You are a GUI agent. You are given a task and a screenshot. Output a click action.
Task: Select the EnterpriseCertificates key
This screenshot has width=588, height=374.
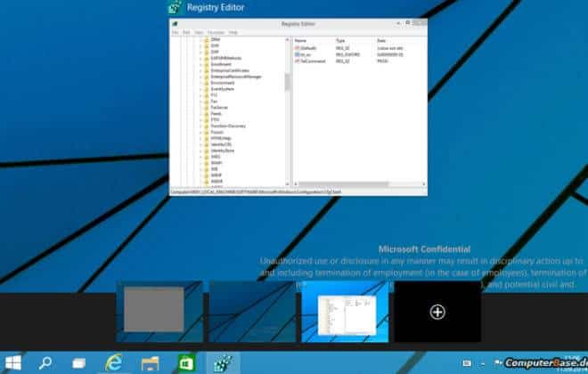(230, 70)
